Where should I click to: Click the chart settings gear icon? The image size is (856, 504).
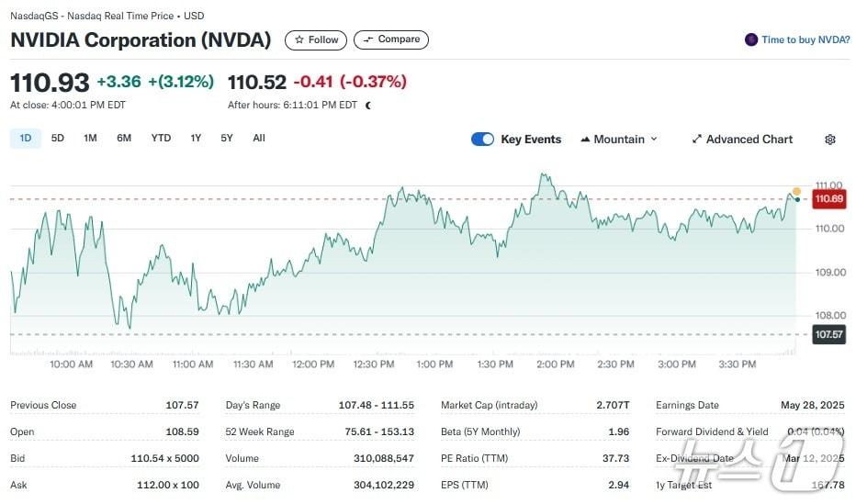tap(830, 140)
